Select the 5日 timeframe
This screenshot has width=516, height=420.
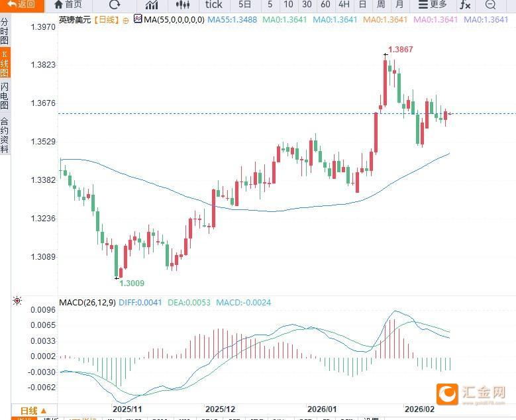[245, 5]
